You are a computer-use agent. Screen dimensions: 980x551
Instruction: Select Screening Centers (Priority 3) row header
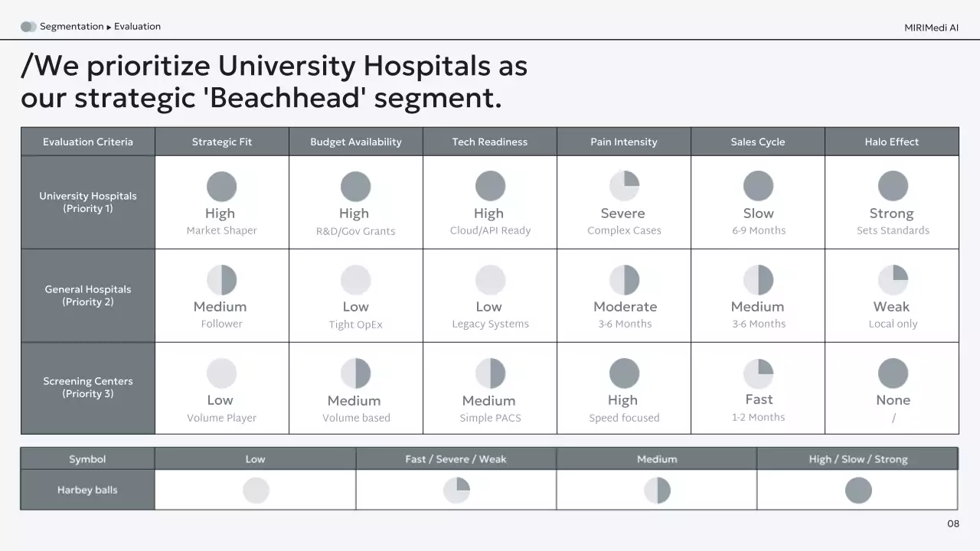[88, 387]
